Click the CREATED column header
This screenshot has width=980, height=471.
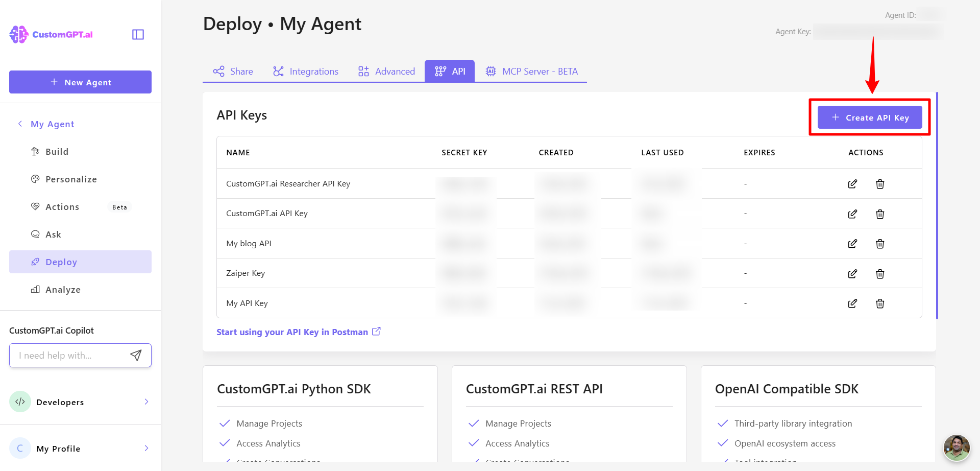pyautogui.click(x=556, y=152)
